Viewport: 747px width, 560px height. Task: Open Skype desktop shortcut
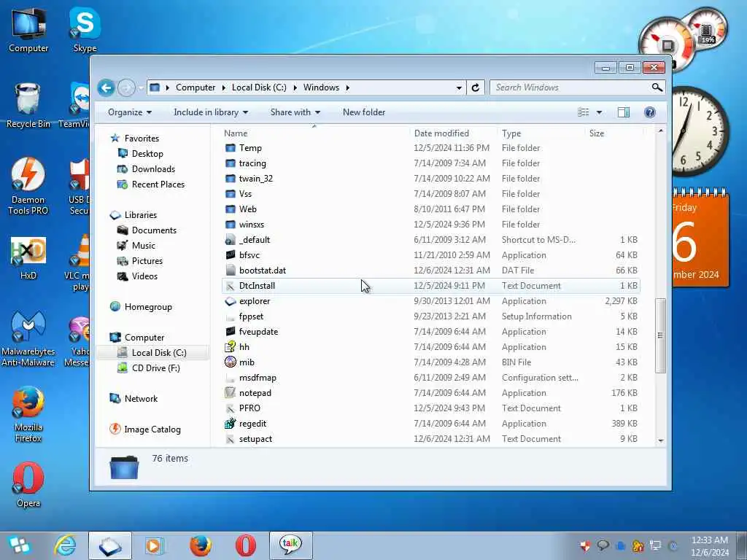(85, 29)
